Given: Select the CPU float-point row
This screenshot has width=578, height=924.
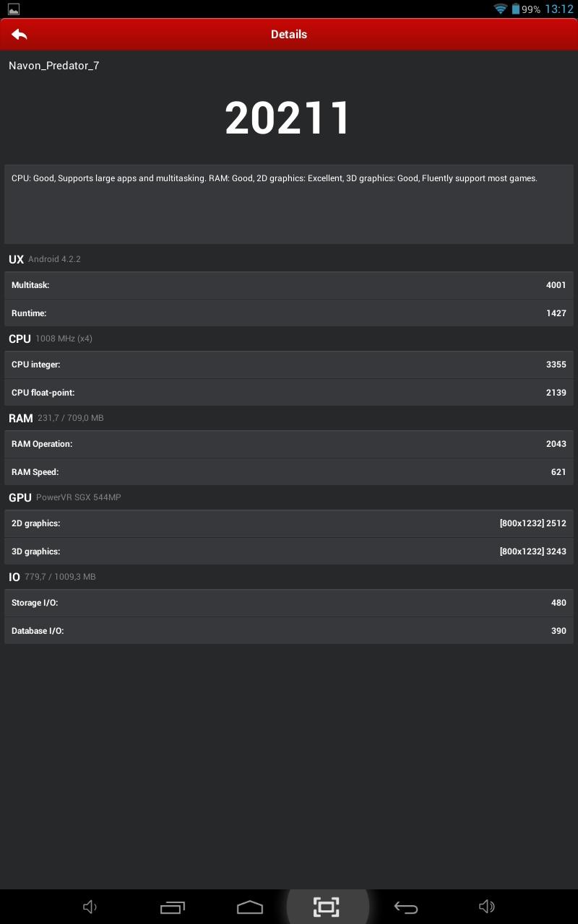Looking at the screenshot, I should click(289, 393).
